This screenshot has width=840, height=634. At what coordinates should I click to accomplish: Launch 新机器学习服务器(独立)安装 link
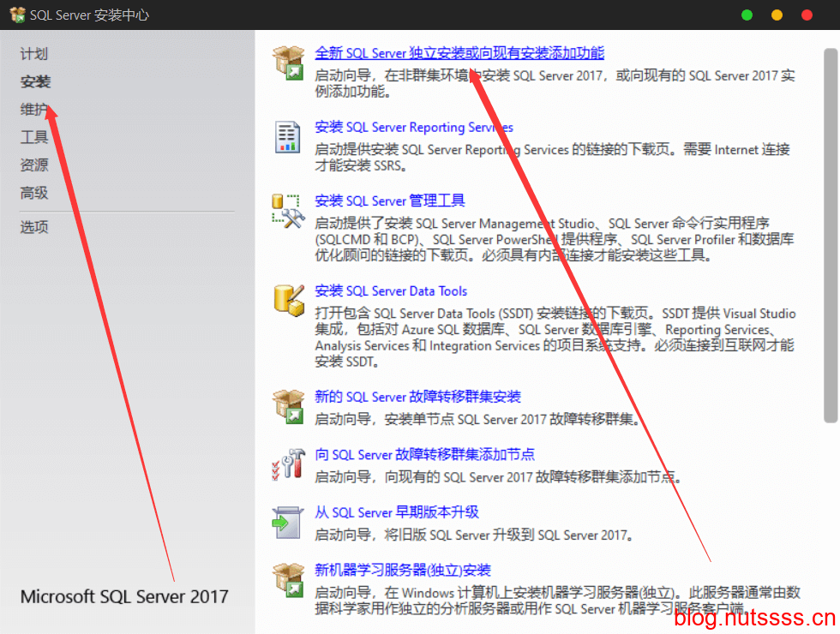coord(403,571)
